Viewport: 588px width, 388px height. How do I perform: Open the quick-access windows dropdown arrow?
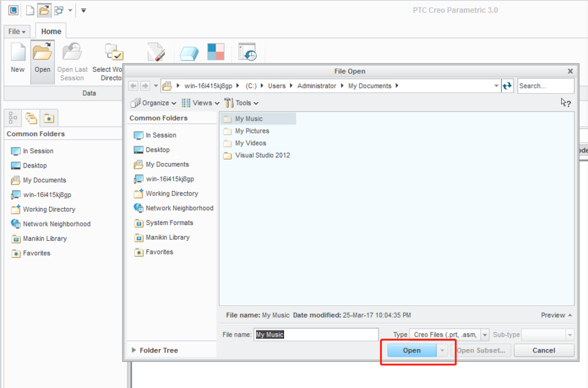70,10
